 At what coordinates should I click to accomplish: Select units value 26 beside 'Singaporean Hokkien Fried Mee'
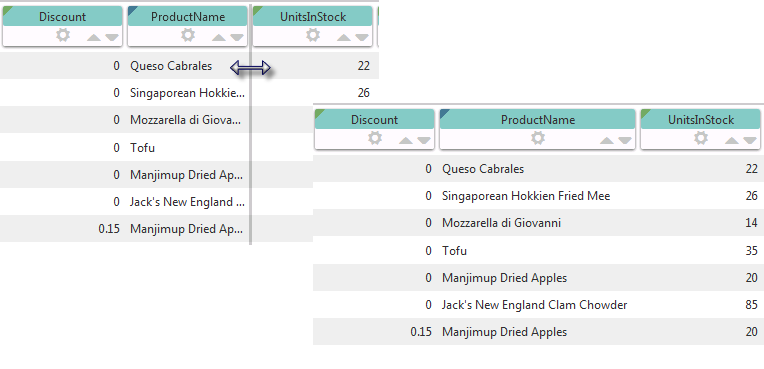tap(751, 196)
